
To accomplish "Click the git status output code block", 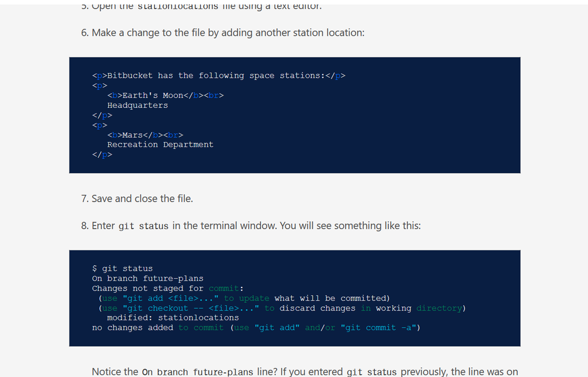I will (x=294, y=297).
